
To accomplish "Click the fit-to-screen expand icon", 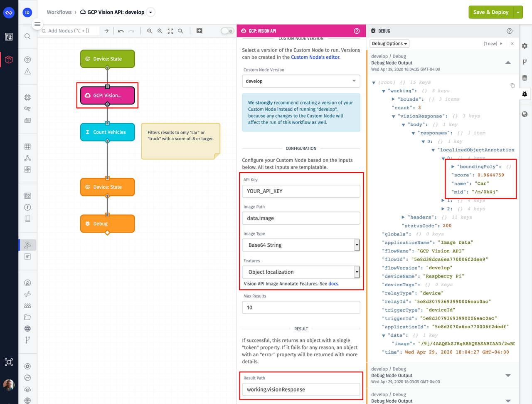I will click(x=170, y=31).
